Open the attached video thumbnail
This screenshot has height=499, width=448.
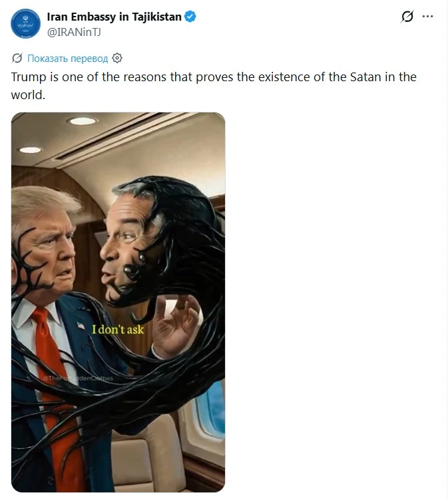118,302
